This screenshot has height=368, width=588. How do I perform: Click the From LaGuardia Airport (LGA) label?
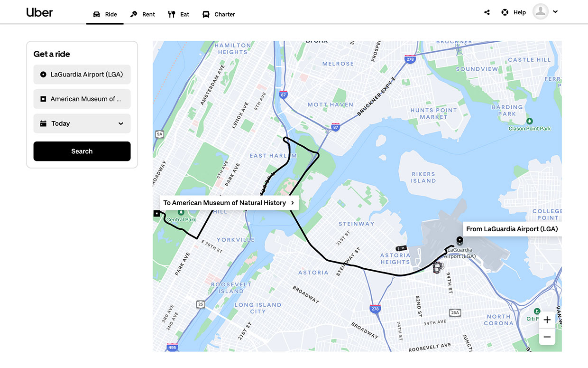point(512,229)
